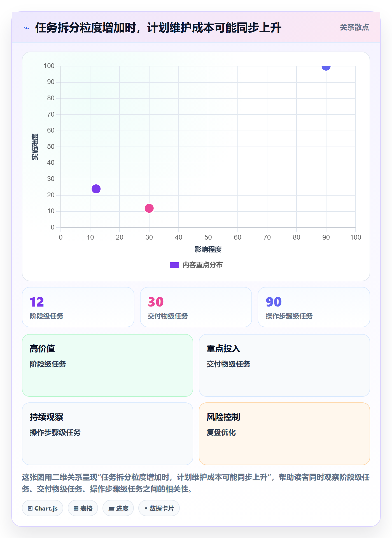Click the lightning bolt icon beside the title
This screenshot has height=538, width=392.
pos(27,28)
